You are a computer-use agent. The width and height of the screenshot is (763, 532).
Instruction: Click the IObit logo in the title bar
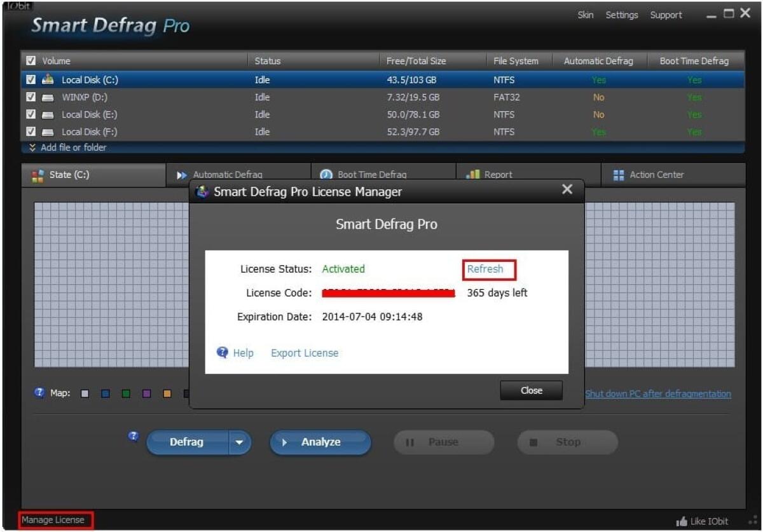click(17, 5)
